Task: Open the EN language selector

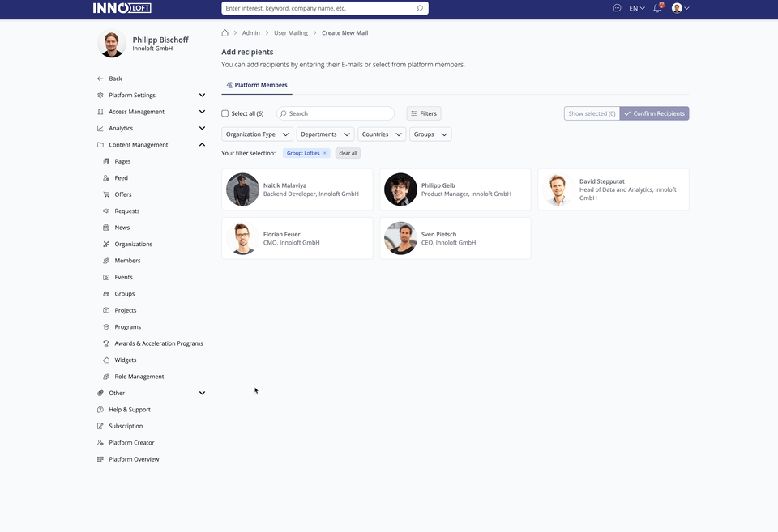Action: (637, 8)
